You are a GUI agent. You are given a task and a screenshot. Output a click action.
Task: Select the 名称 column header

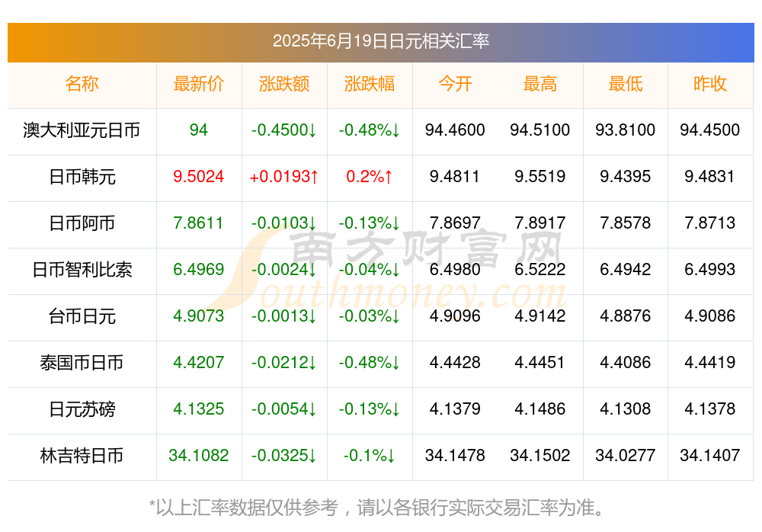(x=82, y=84)
